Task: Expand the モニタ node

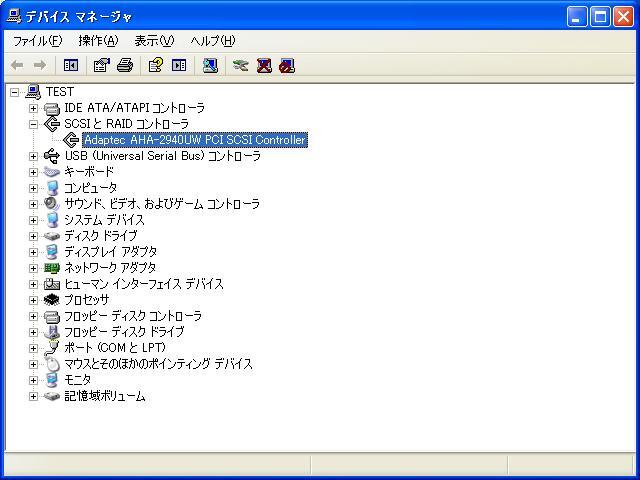Action: [x=33, y=380]
